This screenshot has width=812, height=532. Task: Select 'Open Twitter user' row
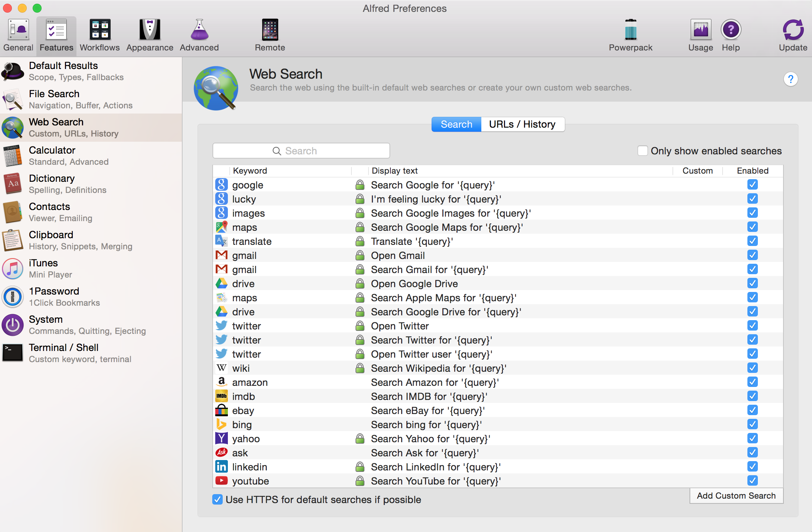(498, 354)
